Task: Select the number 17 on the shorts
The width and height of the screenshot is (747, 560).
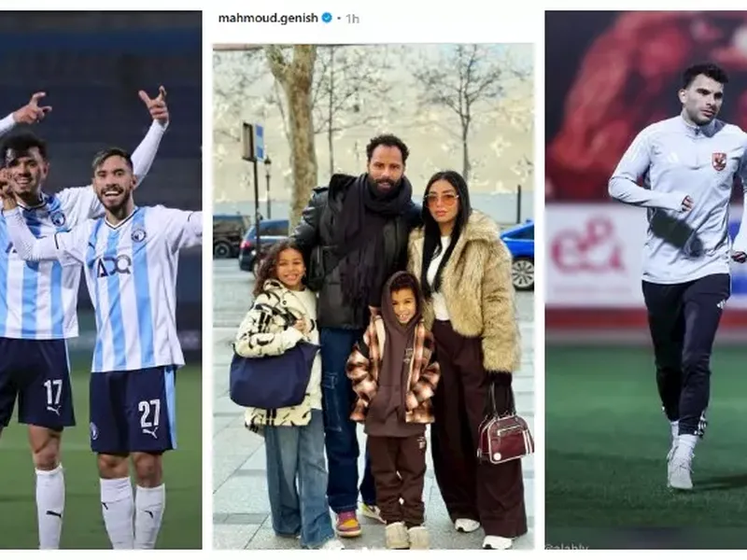Action: tap(52, 391)
